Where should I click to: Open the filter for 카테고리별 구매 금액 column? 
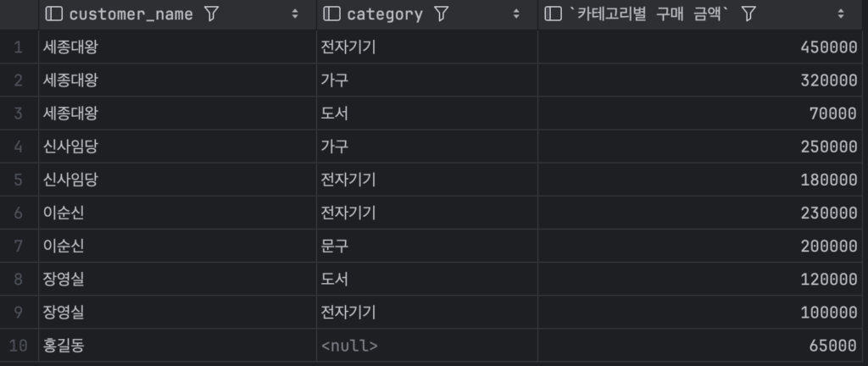(x=748, y=14)
